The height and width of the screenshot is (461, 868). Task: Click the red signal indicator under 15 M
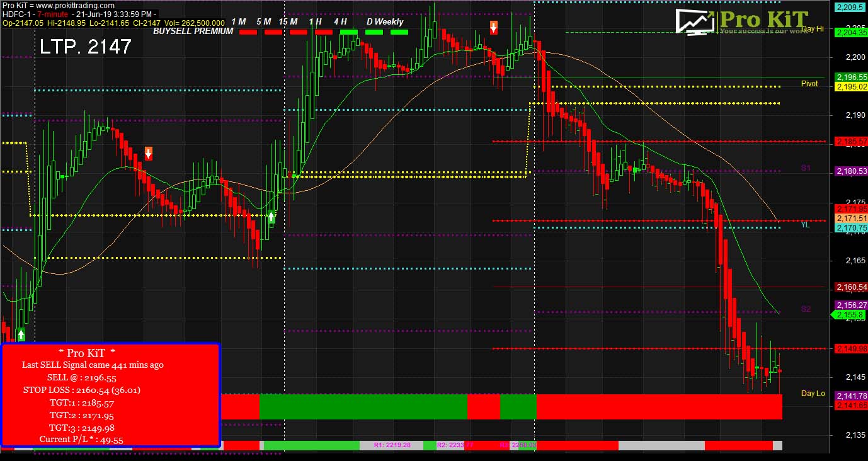(x=297, y=31)
